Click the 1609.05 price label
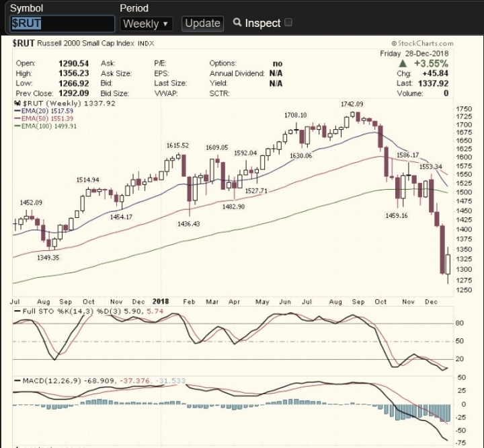The image size is (484, 448). click(217, 148)
